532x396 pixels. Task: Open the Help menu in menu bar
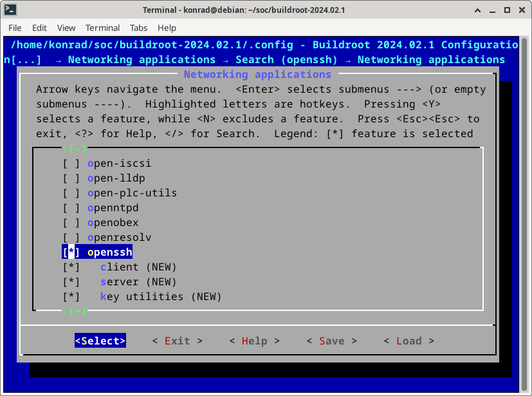pos(167,28)
